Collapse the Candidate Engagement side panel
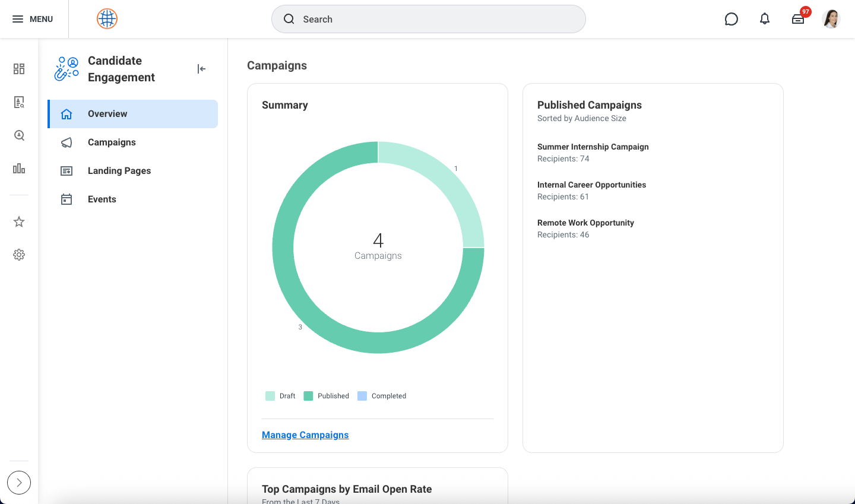 (201, 69)
